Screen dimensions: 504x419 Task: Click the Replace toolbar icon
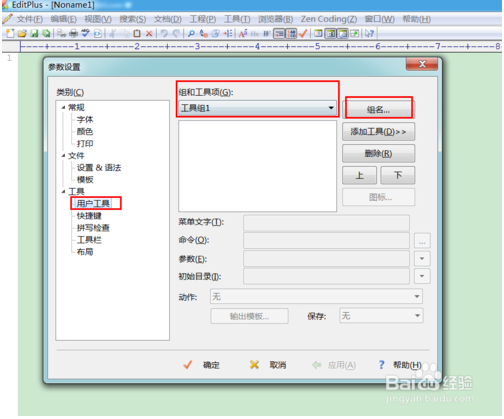[203, 33]
